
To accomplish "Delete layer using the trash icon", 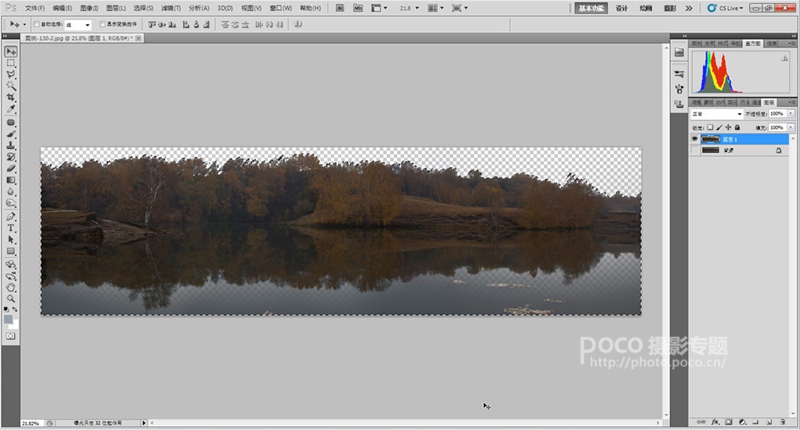I will coord(782,422).
